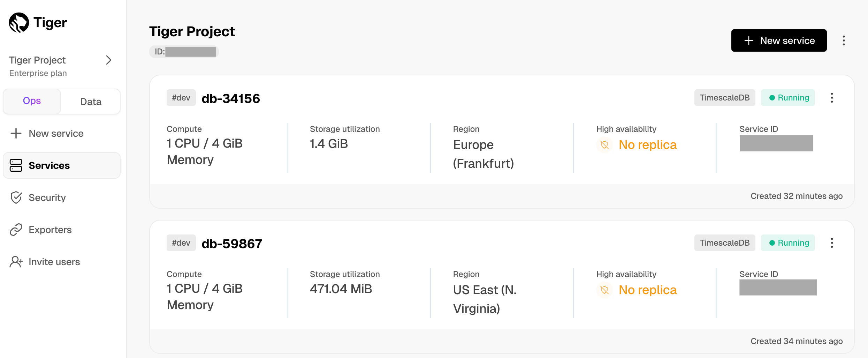Click the Security shield icon
The image size is (868, 358).
coord(16,197)
